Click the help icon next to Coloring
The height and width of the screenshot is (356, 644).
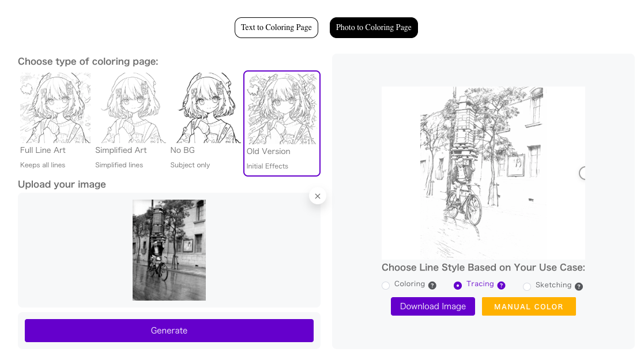click(432, 286)
